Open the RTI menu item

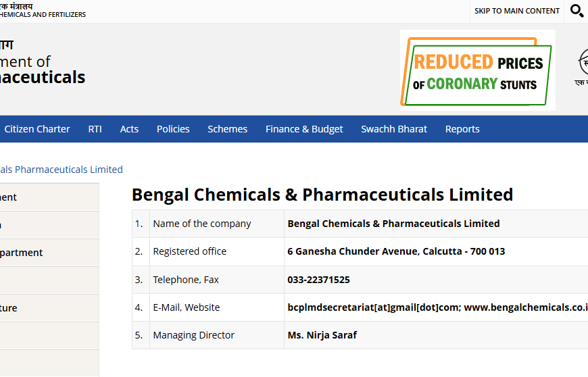click(95, 129)
